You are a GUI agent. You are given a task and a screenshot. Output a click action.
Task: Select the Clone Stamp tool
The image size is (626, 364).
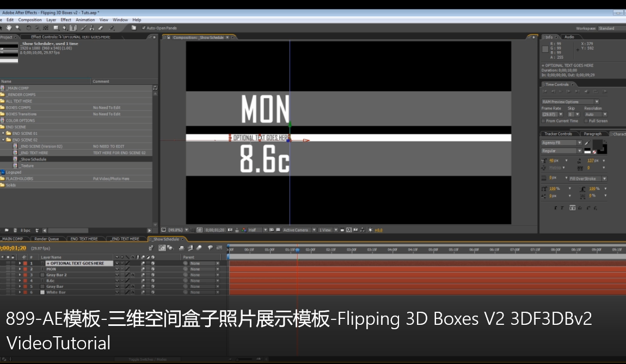(x=92, y=28)
